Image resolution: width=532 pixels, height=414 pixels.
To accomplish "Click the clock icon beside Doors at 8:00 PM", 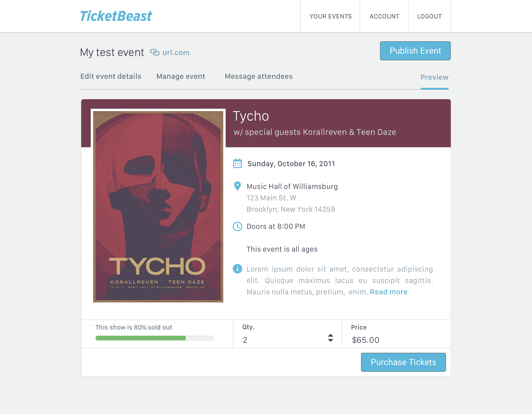I will 237,226.
